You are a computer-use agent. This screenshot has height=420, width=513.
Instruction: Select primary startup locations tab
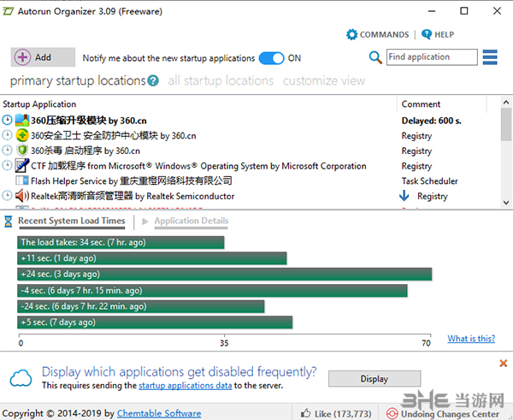point(78,80)
